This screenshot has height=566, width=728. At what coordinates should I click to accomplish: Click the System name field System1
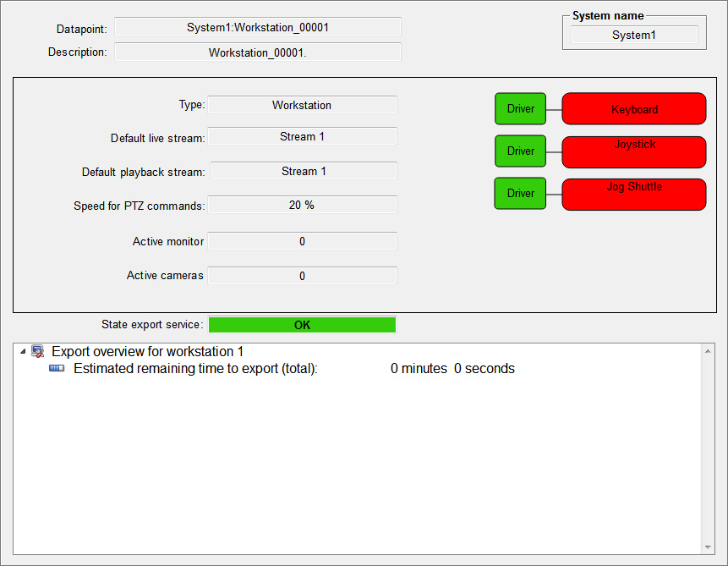[x=634, y=35]
